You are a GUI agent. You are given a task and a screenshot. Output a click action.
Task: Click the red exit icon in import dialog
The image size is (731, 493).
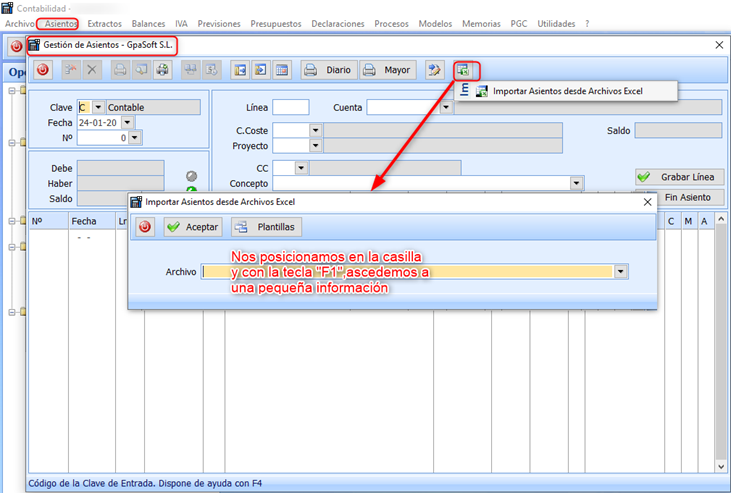(146, 227)
